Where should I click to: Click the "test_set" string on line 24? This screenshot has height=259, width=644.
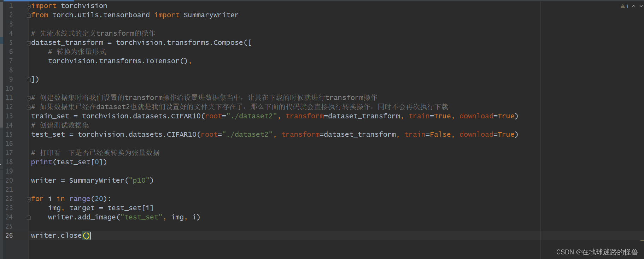click(141, 217)
